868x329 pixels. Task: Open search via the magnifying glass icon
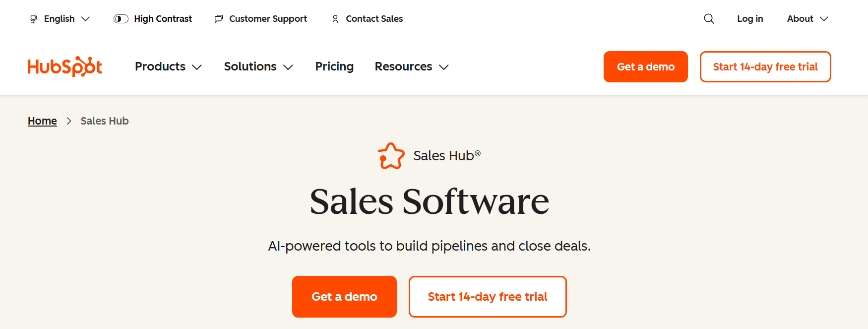pyautogui.click(x=709, y=18)
